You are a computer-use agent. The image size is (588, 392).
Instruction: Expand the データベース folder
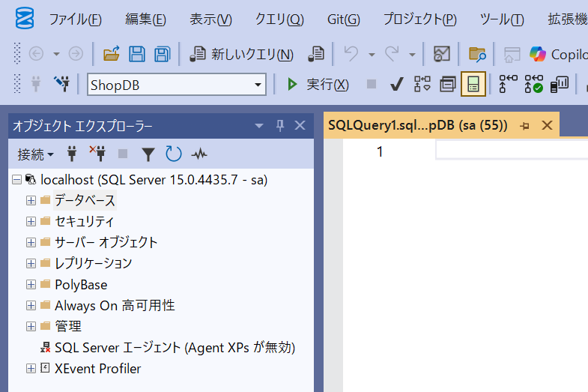31,201
